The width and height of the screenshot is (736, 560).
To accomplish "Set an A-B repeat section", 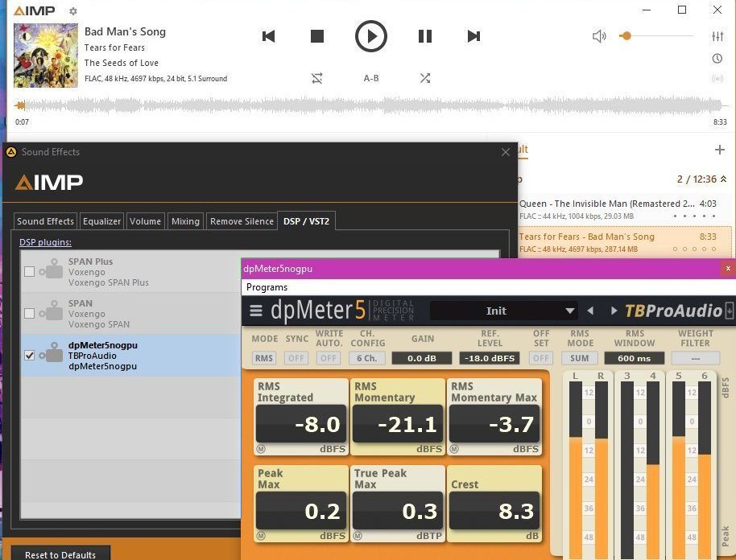I will pyautogui.click(x=370, y=78).
